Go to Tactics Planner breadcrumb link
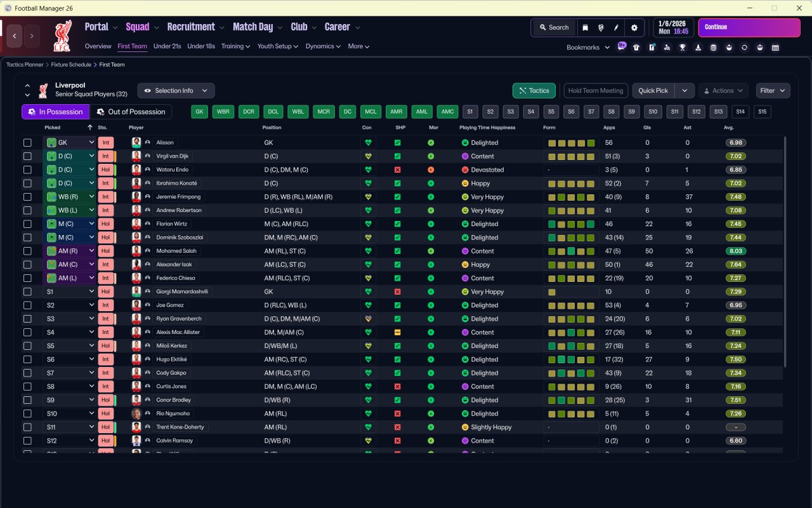This screenshot has width=812, height=508. pyautogui.click(x=25, y=65)
